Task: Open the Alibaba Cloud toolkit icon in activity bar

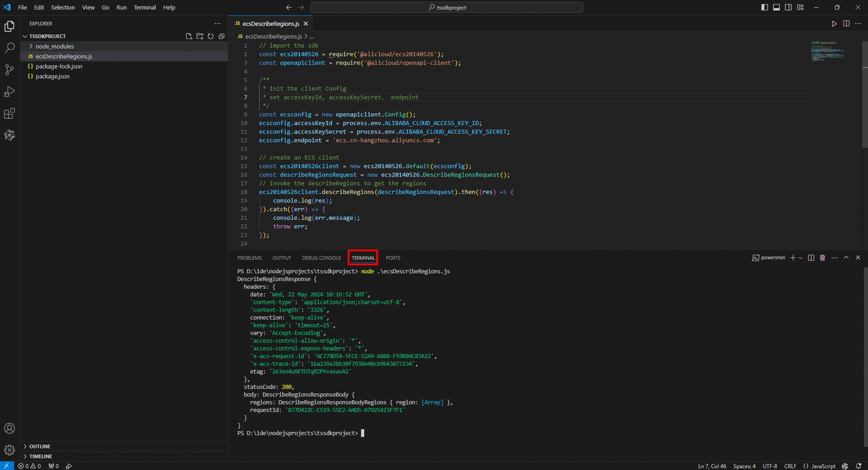Action: click(x=10, y=135)
